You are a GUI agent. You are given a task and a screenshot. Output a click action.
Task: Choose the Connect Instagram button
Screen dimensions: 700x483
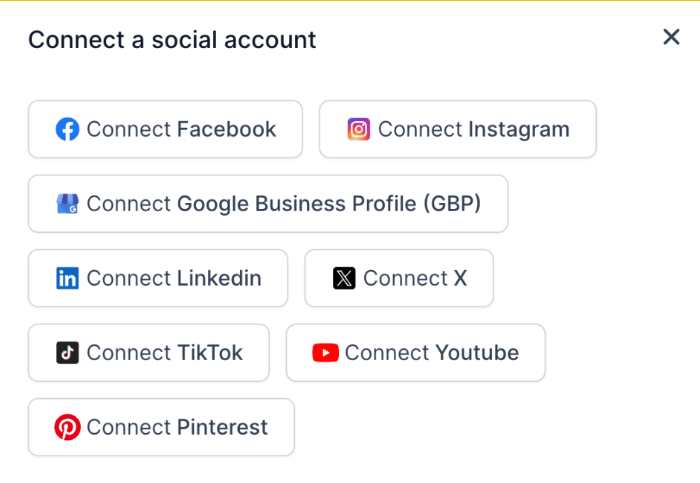point(457,129)
